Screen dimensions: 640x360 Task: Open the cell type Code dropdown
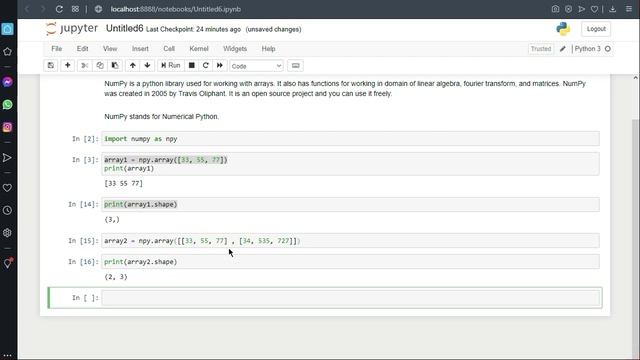click(x=256, y=66)
